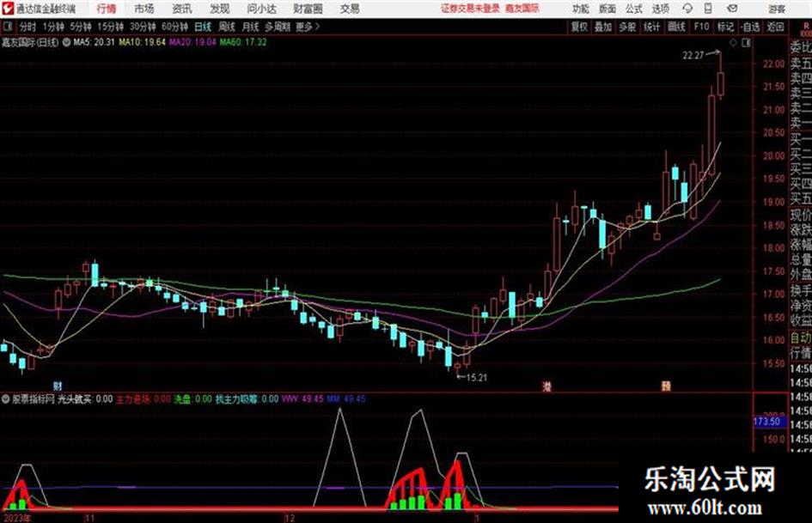Open the 财富圈 tab
Viewport: 812px width, 523px height.
click(308, 9)
